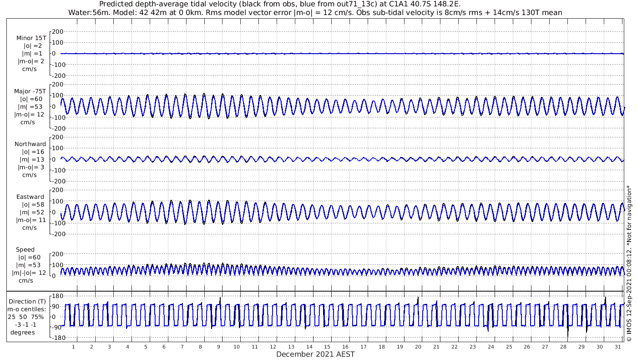Click '|o| =60' under Major -75T

pyautogui.click(x=31, y=99)
